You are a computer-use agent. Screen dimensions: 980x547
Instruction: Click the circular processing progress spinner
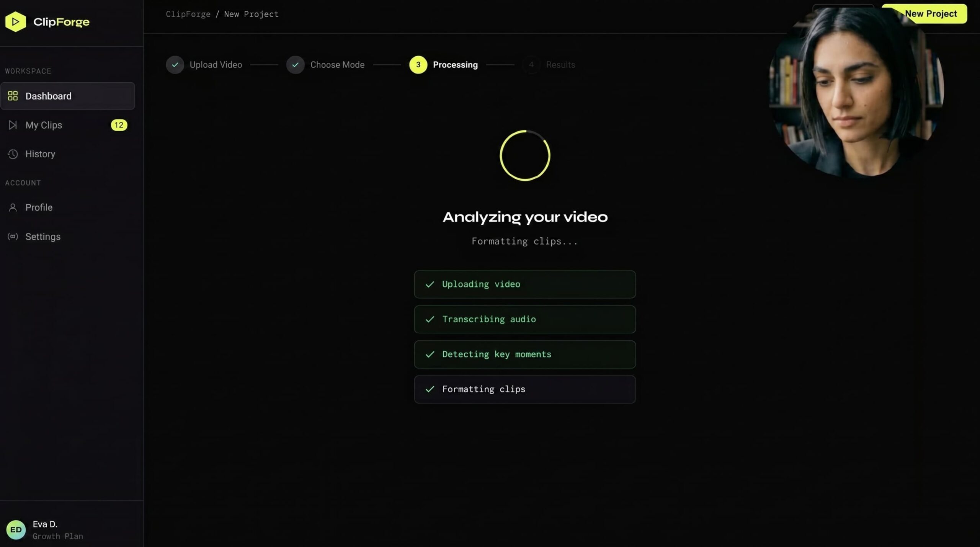[x=525, y=155]
